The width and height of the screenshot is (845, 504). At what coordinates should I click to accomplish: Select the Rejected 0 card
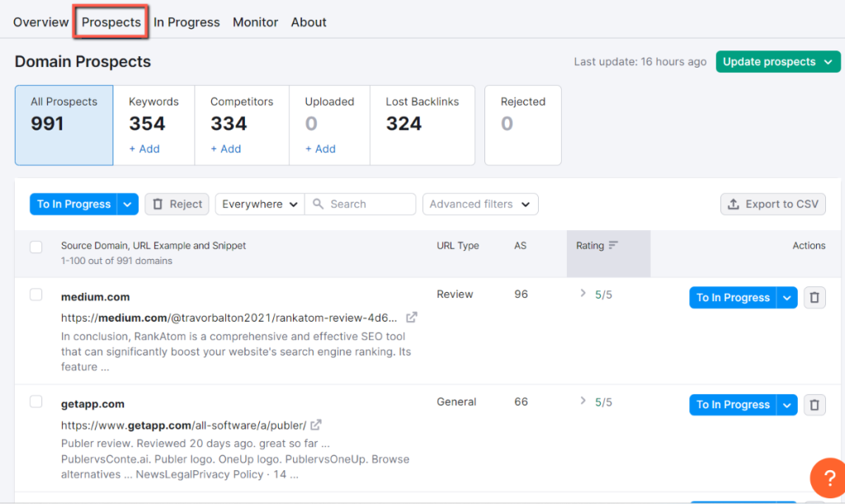point(522,125)
